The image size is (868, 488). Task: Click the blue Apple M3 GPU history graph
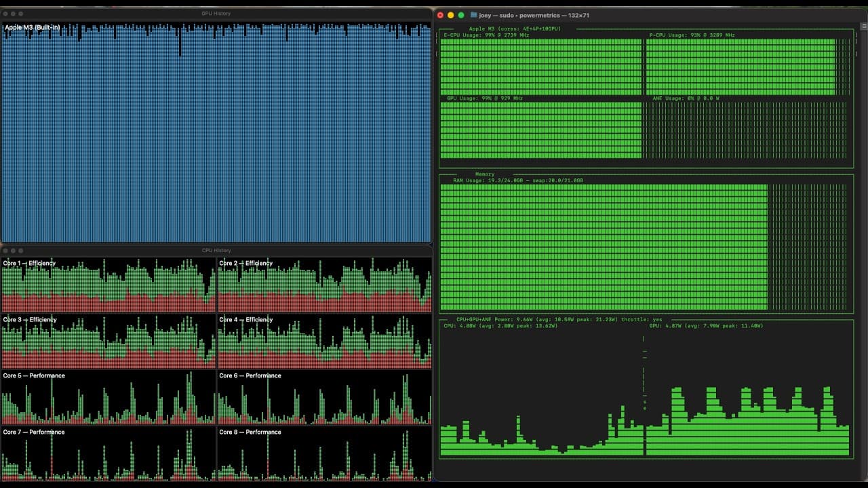tap(216, 132)
